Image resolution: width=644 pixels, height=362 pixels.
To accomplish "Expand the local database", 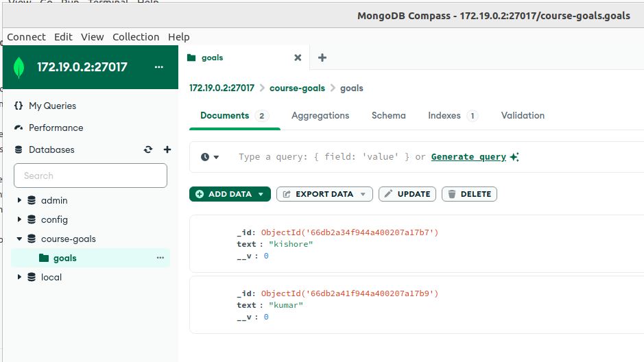I will 19,277.
